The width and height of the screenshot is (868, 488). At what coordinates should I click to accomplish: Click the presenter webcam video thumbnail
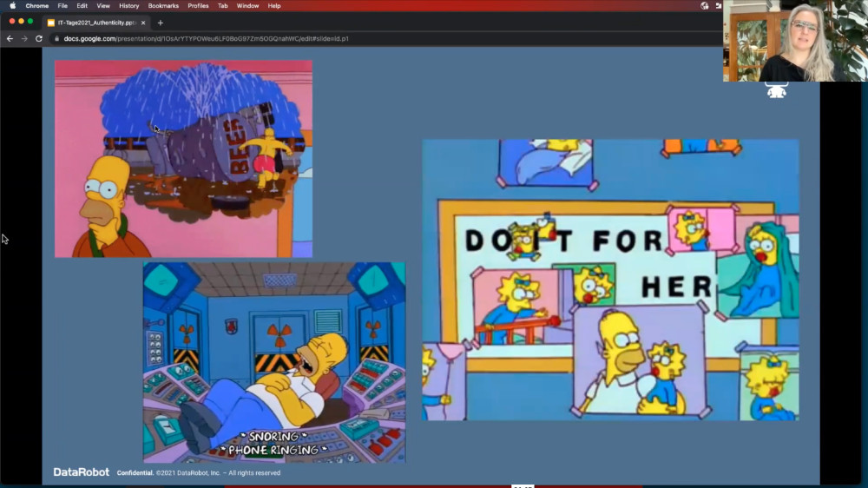[795, 41]
